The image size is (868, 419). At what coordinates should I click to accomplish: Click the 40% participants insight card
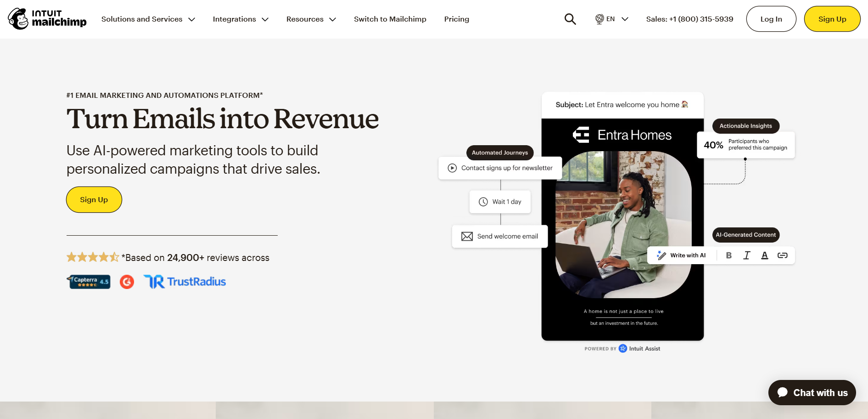point(746,145)
